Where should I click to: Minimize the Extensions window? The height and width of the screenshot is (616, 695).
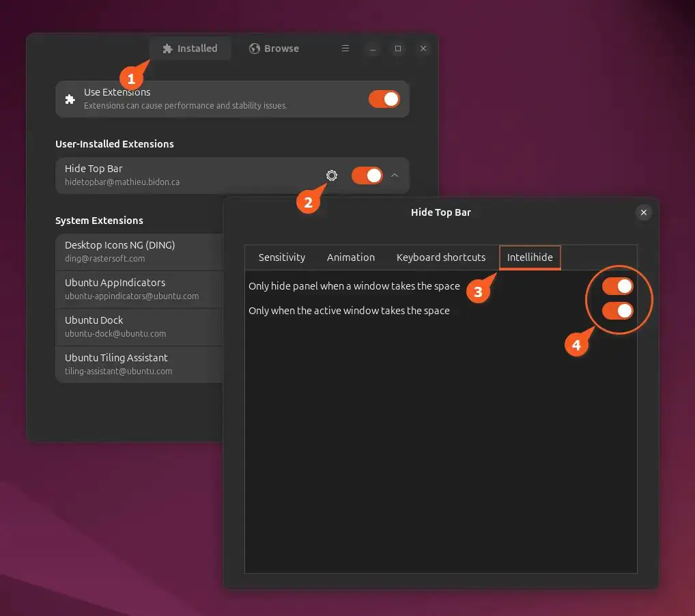click(x=372, y=48)
